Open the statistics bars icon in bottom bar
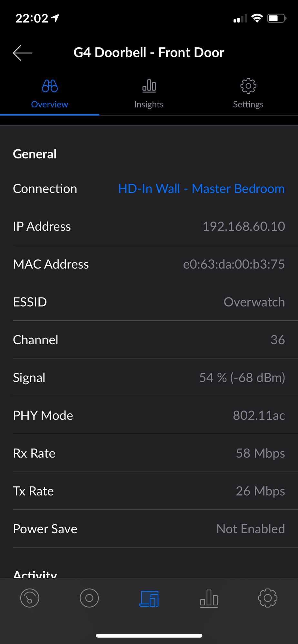The image size is (298, 644). pyautogui.click(x=209, y=599)
